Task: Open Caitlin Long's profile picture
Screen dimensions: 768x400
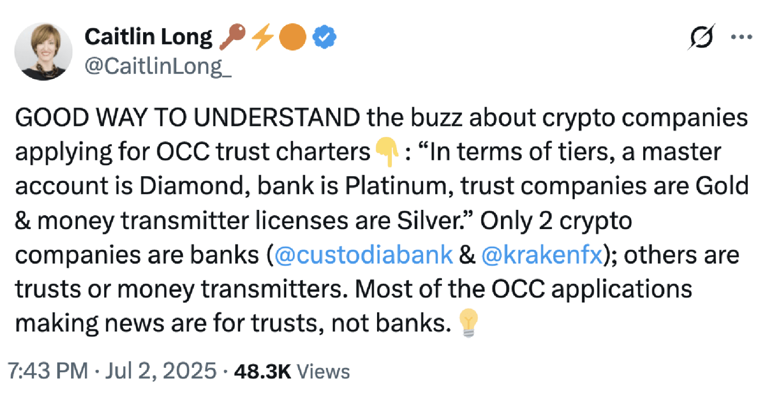Action: click(x=45, y=49)
